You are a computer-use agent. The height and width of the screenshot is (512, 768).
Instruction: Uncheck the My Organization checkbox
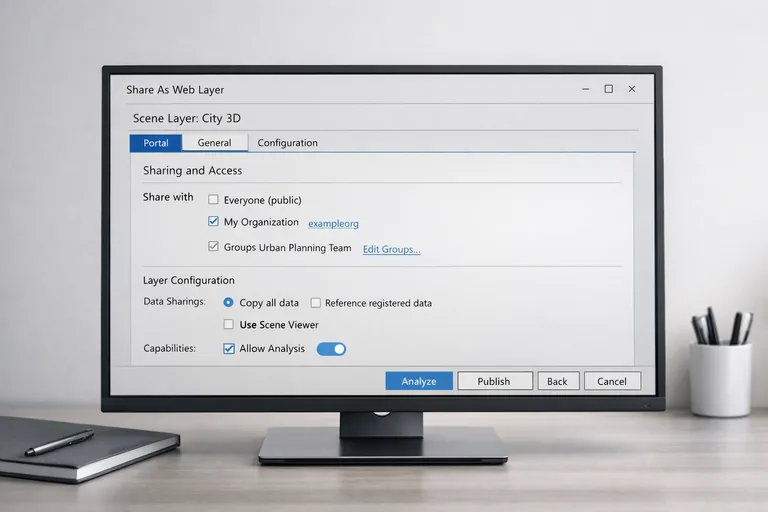pyautogui.click(x=213, y=221)
